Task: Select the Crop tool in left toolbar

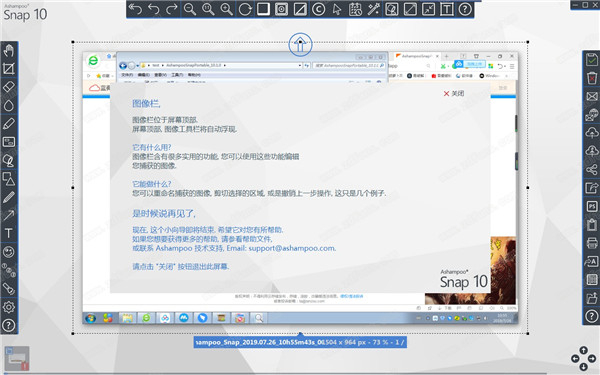Action: (x=8, y=68)
